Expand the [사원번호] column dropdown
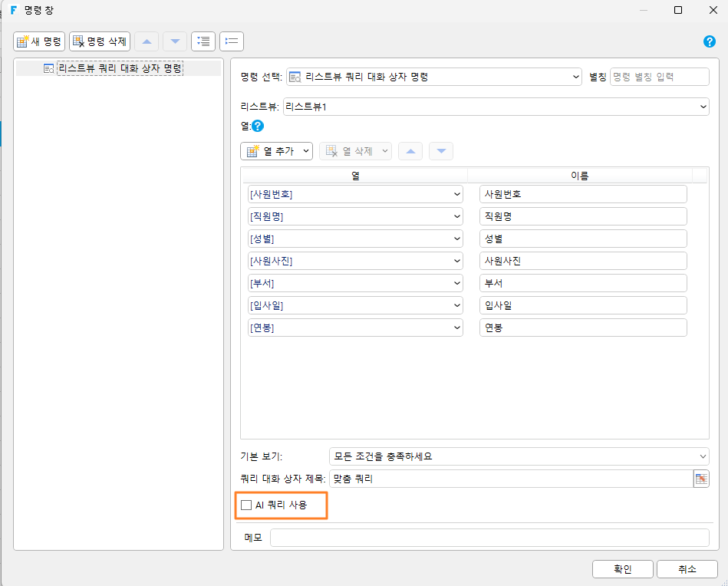The width and height of the screenshot is (728, 586). pos(355,194)
